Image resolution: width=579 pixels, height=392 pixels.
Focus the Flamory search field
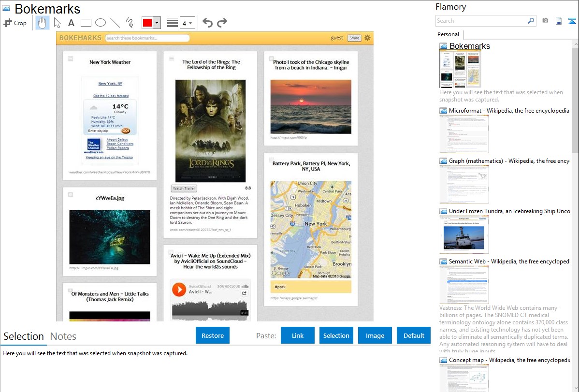pyautogui.click(x=481, y=21)
